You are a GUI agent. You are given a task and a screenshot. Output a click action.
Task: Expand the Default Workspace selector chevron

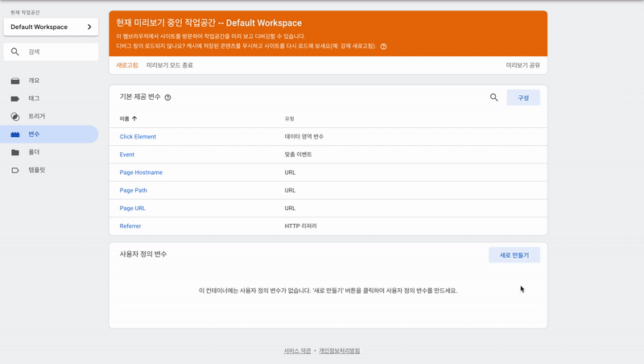pyautogui.click(x=89, y=27)
